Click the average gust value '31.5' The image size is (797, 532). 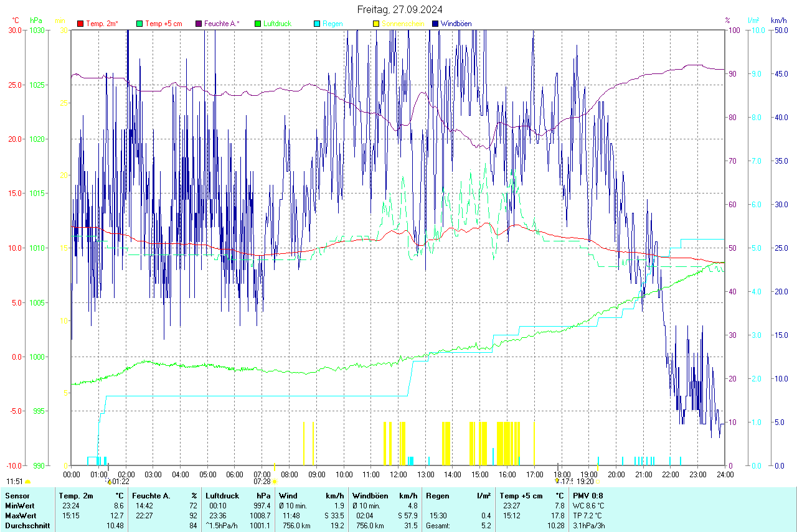pyautogui.click(x=410, y=526)
